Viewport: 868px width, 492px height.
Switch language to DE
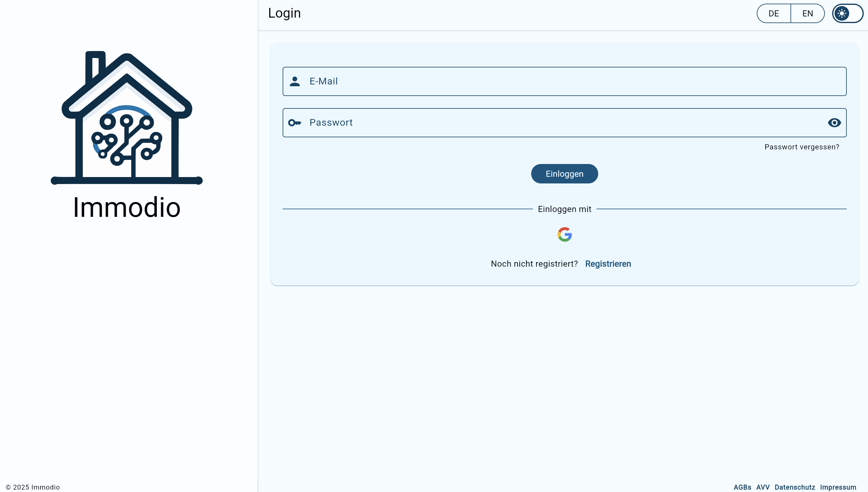coord(773,14)
